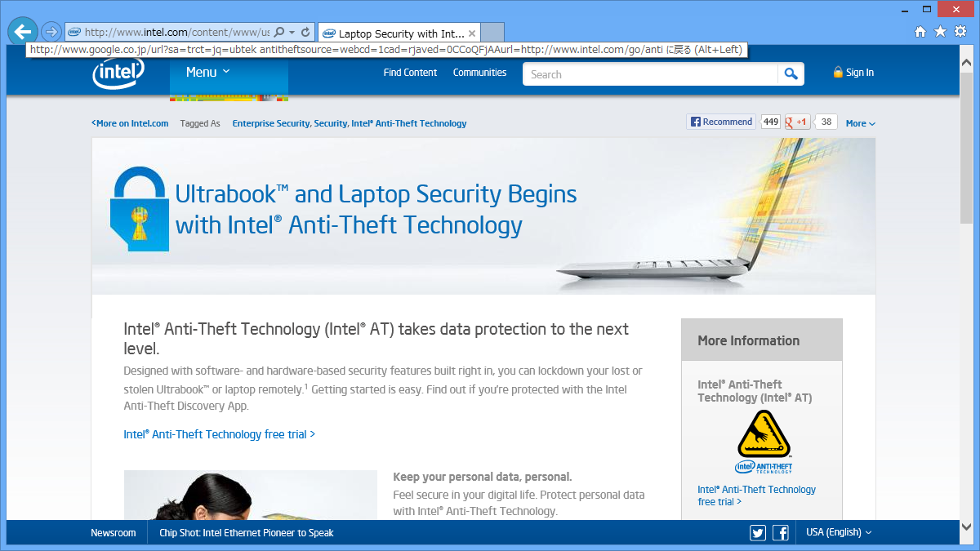
Task: Open Intel's Facebook icon in footer
Action: click(x=781, y=533)
